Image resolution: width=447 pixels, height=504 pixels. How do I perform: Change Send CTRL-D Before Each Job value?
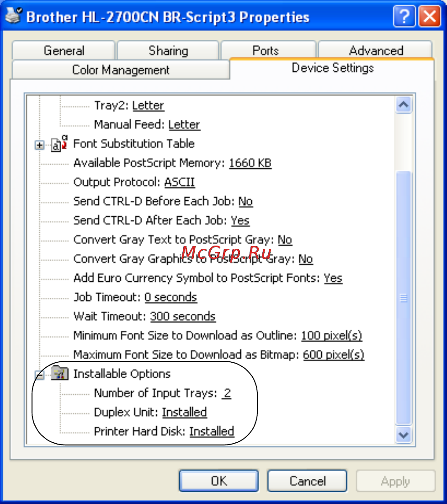point(245,201)
